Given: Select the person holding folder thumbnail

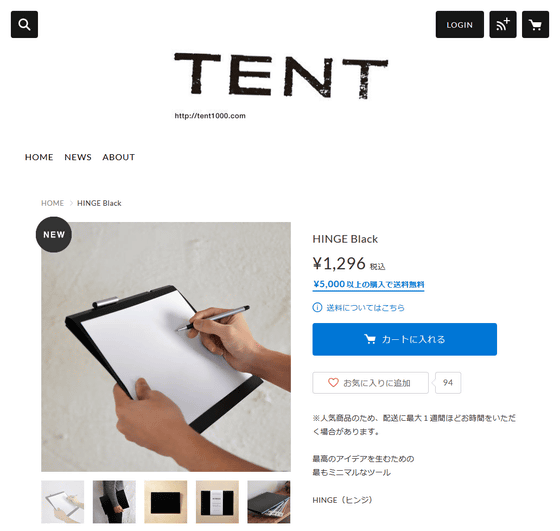Looking at the screenshot, I should [x=114, y=502].
